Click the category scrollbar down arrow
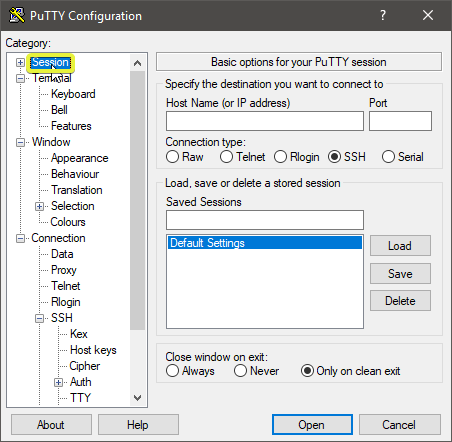 click(x=137, y=397)
